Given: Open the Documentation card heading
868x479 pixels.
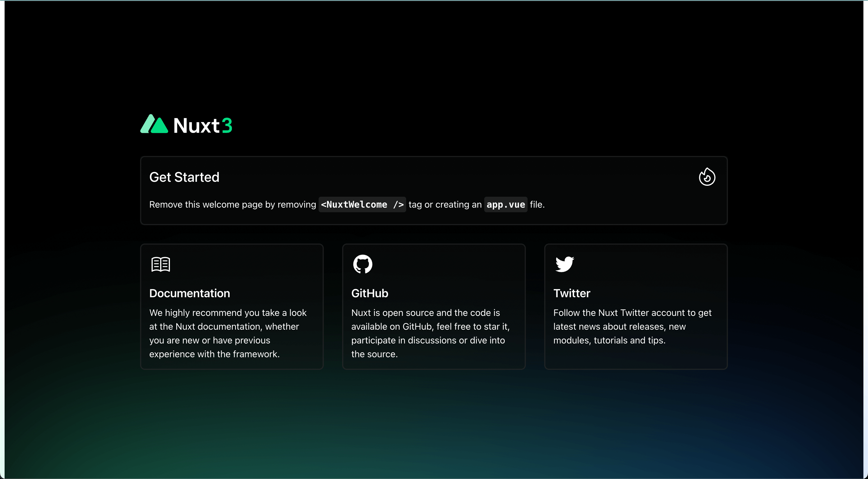Looking at the screenshot, I should (x=190, y=293).
